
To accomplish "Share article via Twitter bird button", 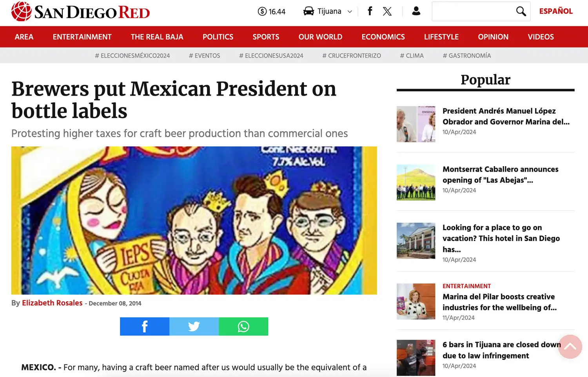I will pos(194,326).
